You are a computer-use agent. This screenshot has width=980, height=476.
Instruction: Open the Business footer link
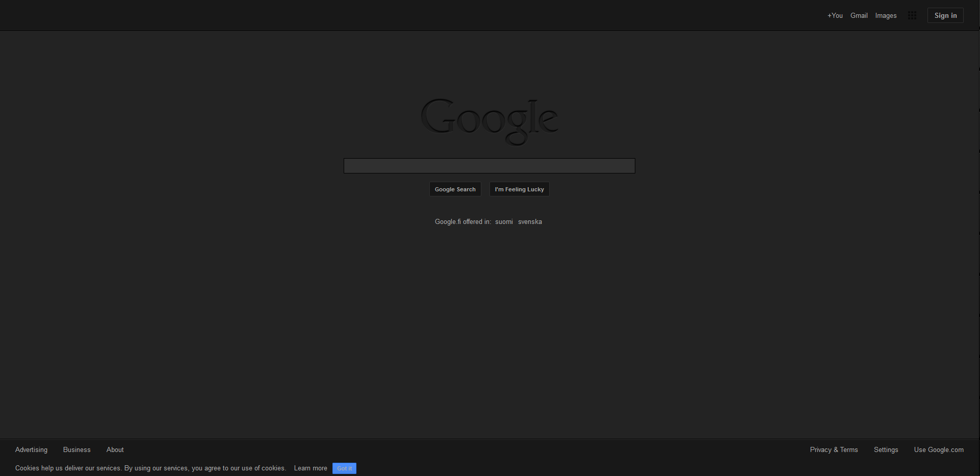pos(76,450)
